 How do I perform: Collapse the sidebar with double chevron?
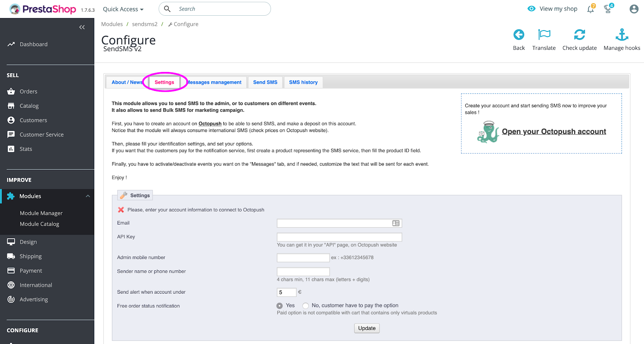82,27
